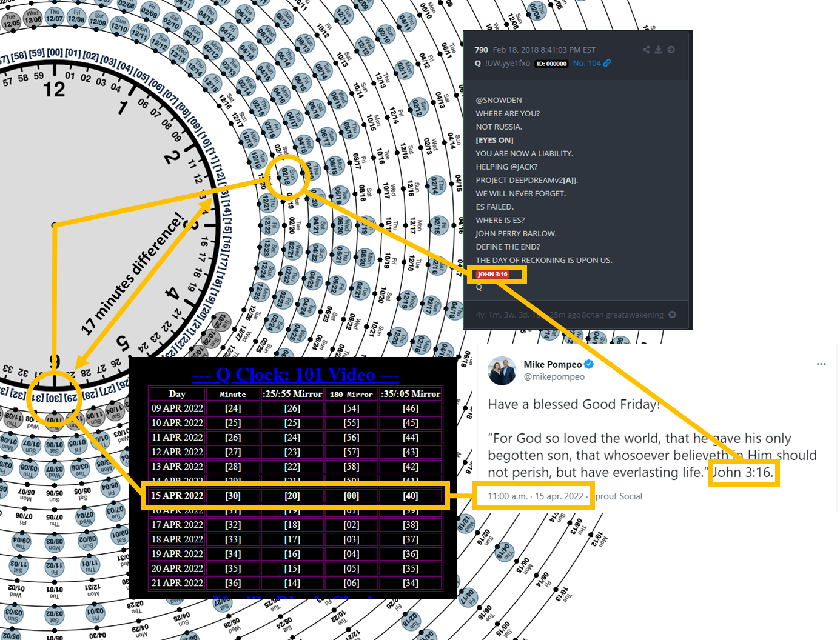Open the "No. 104" post link

587,63
